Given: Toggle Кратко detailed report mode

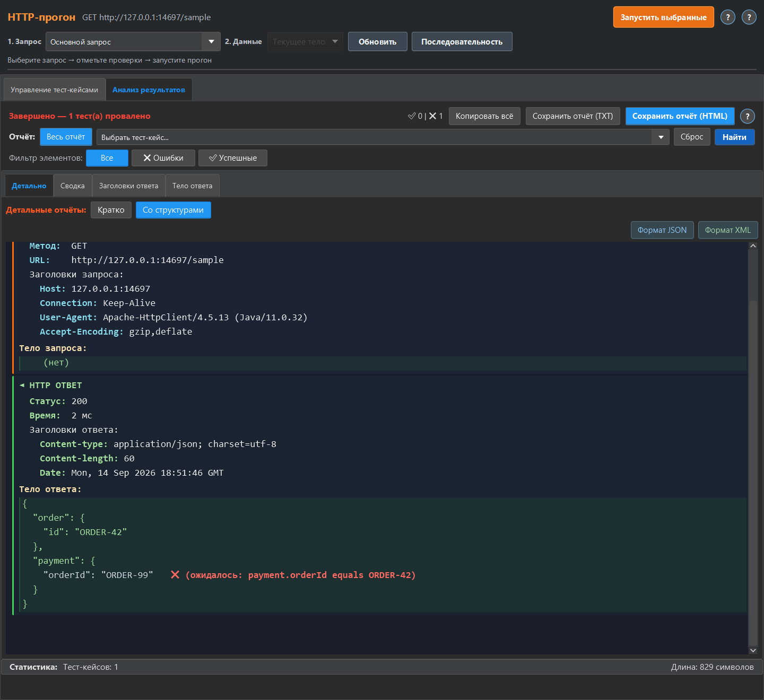Looking at the screenshot, I should point(111,210).
